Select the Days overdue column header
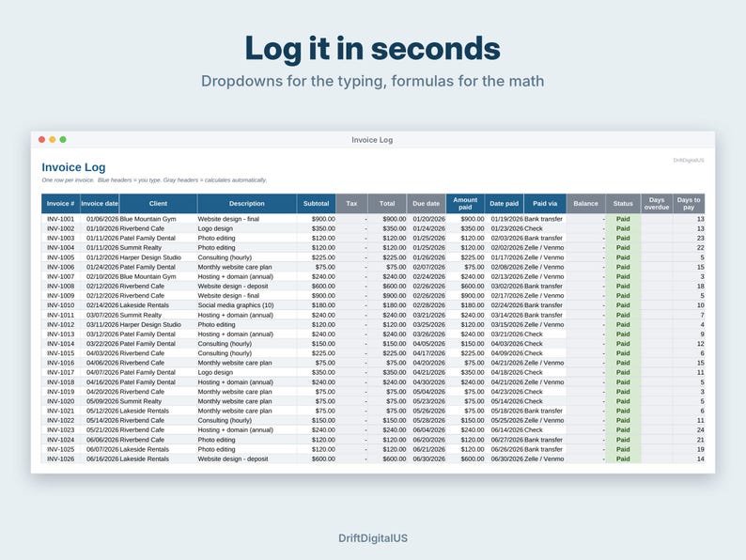This screenshot has width=746, height=560. [657, 204]
